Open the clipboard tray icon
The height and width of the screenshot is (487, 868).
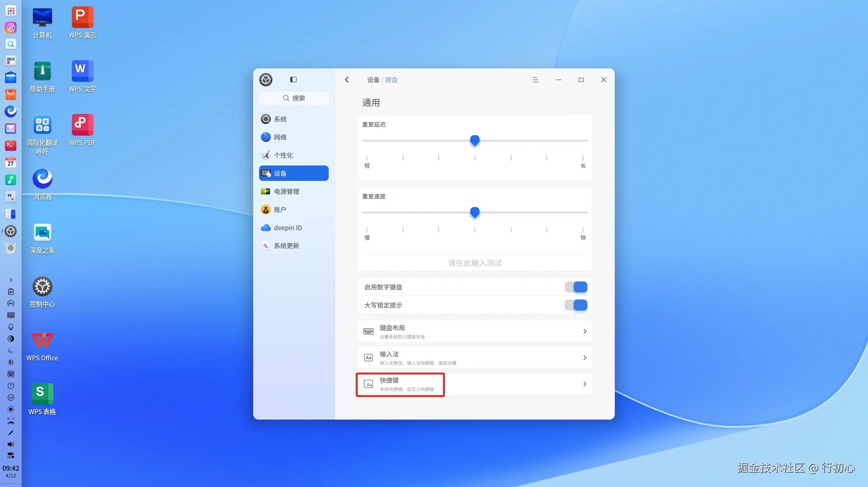coord(11,292)
